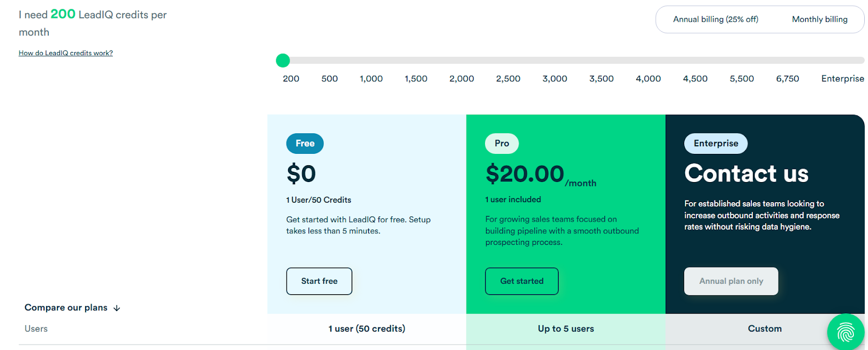This screenshot has height=350, width=868.
Task: Open the How do LeadIQ credits work link
Action: [65, 53]
